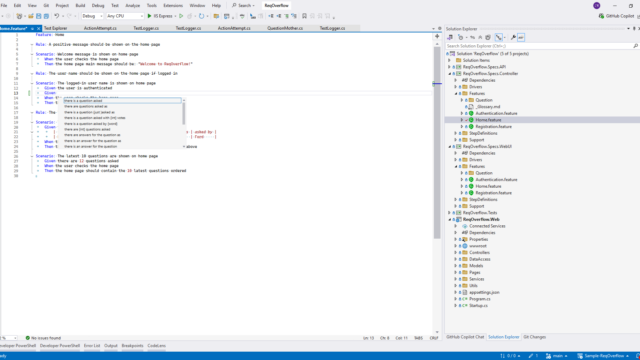Select the highlighted Home.feature tree item
Image resolution: width=640 pixels, height=360 pixels.
pos(488,120)
